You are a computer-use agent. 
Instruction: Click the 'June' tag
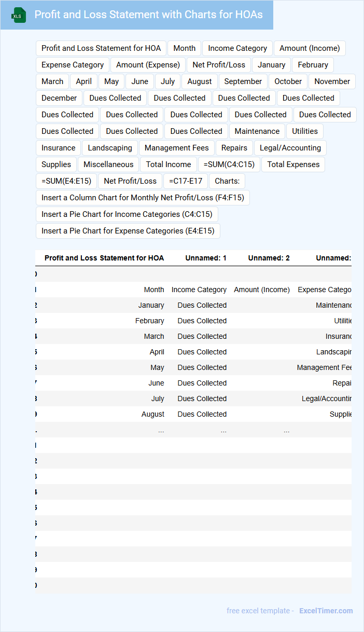click(140, 81)
